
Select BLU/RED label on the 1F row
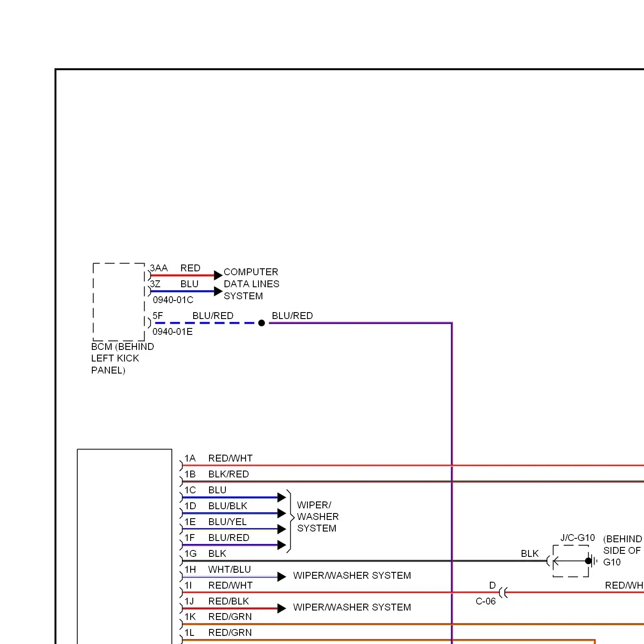coord(229,538)
